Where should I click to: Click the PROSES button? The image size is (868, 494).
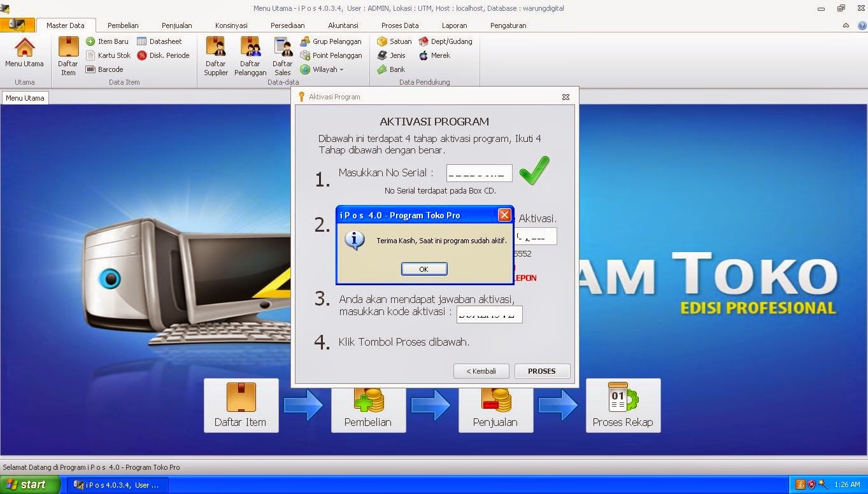tap(542, 371)
